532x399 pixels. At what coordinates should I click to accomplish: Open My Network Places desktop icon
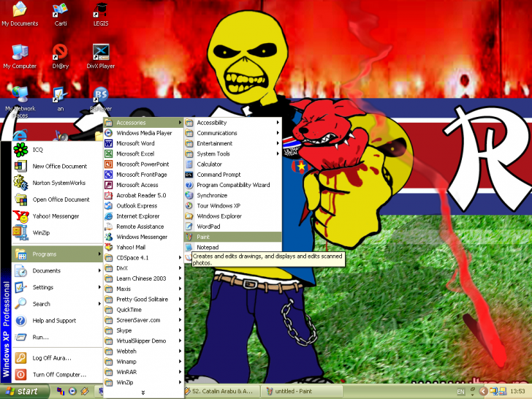pos(20,102)
